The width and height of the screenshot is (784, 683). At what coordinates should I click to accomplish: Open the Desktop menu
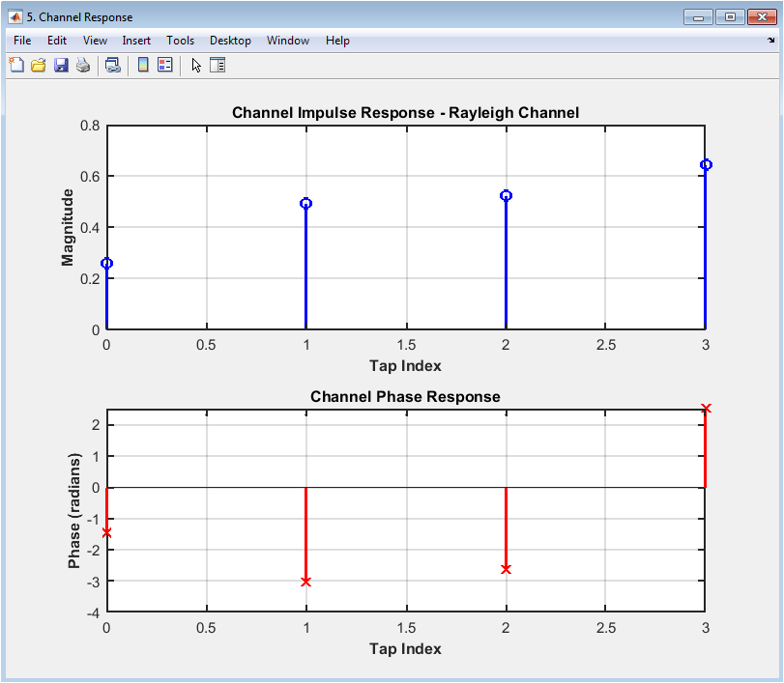(230, 41)
